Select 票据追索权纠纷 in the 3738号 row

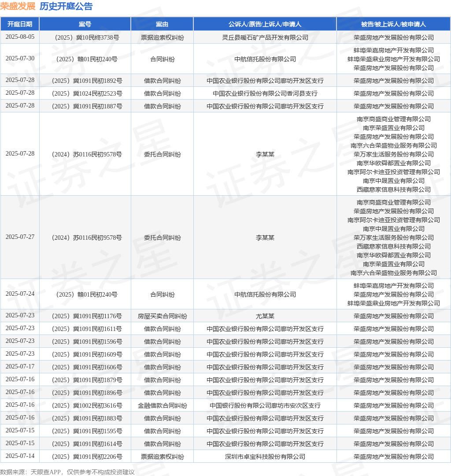162,37
